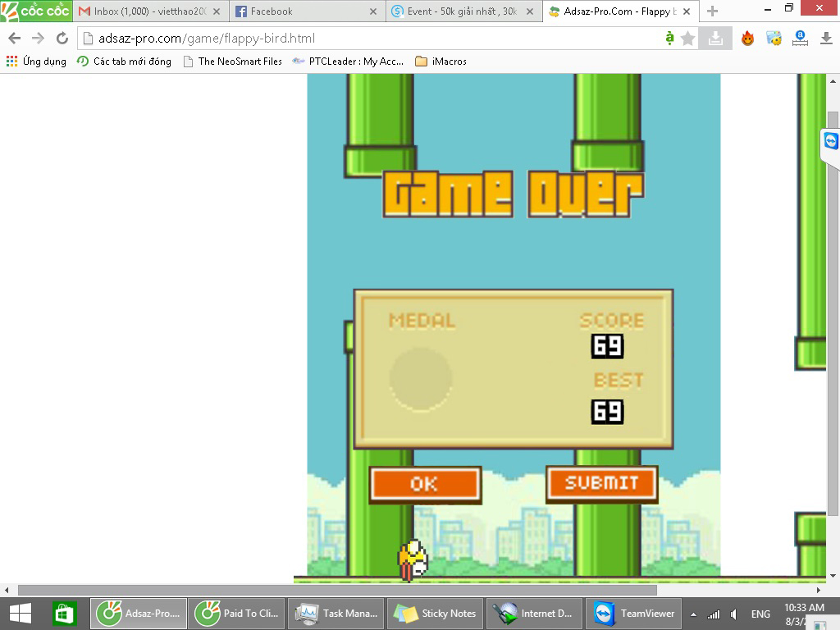Click the score value 69 under SCORE
840x630 pixels.
tap(608, 346)
